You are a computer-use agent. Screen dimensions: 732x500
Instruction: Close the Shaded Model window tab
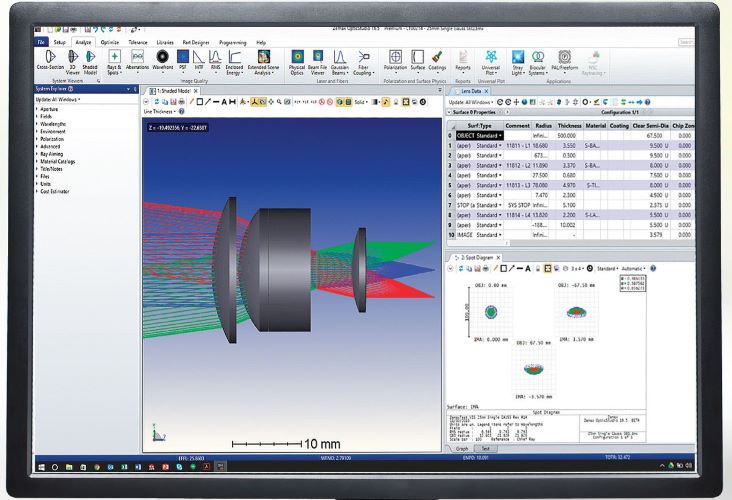pyautogui.click(x=195, y=91)
